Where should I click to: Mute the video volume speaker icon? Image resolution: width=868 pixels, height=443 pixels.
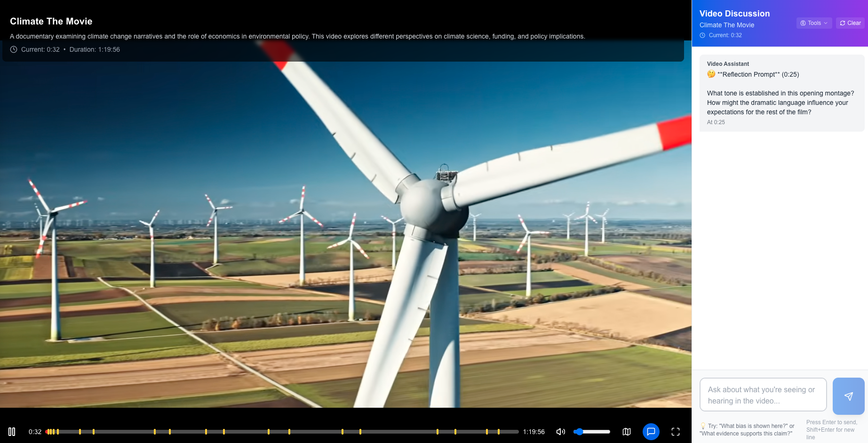point(561,432)
